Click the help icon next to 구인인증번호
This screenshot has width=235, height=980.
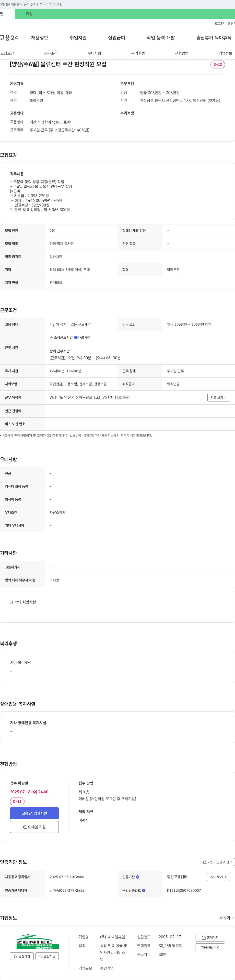(143, 890)
